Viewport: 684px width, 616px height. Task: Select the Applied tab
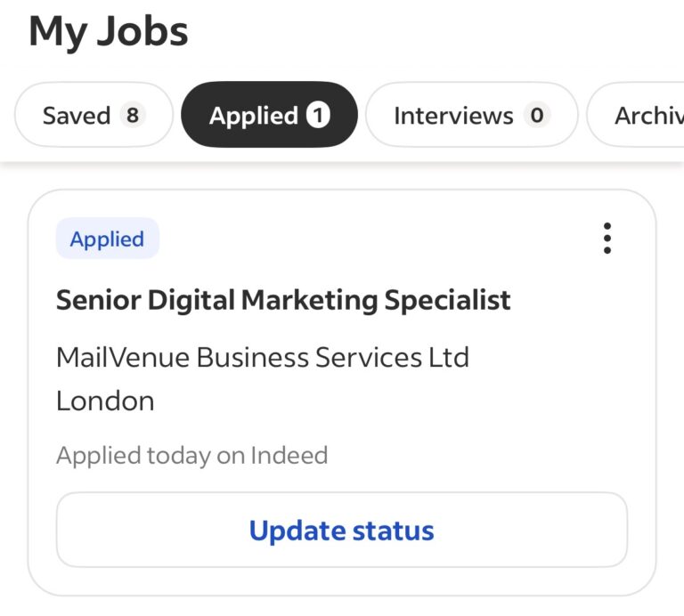tap(269, 116)
